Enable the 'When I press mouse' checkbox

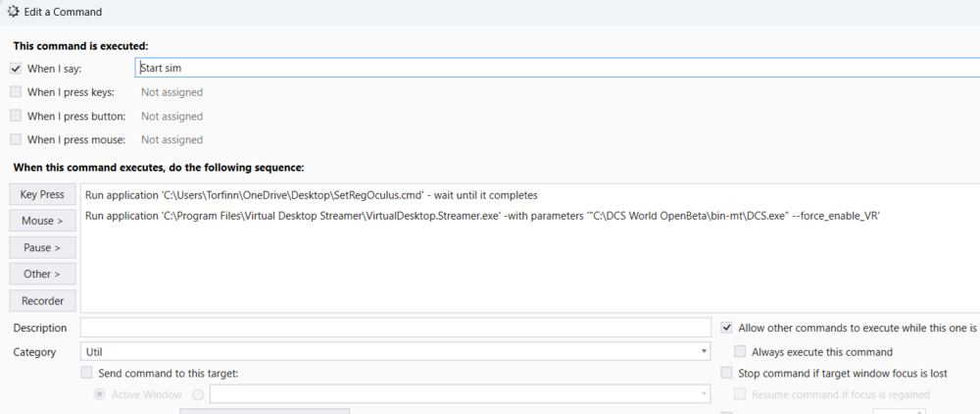(x=16, y=139)
